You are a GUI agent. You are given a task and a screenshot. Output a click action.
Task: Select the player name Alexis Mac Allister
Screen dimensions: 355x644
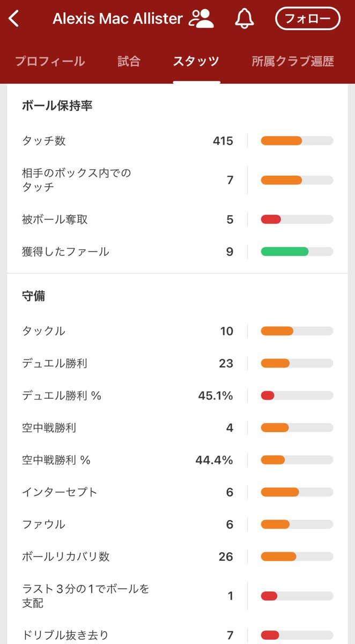(x=118, y=18)
